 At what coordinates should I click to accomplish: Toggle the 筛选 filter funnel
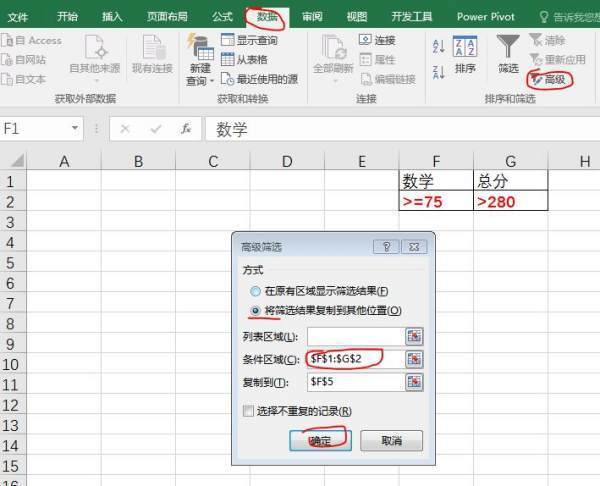[x=508, y=54]
